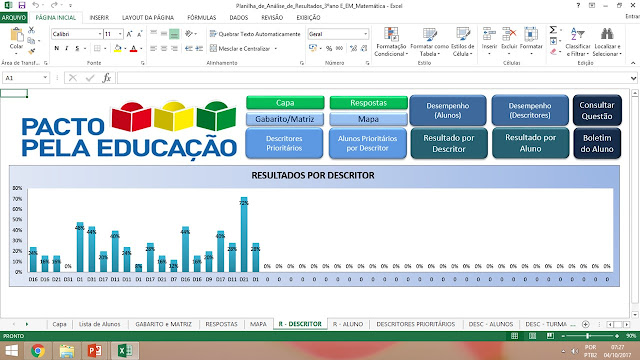640x360 pixels.
Task: Open the Geral number format dropdown
Action: 365,34
